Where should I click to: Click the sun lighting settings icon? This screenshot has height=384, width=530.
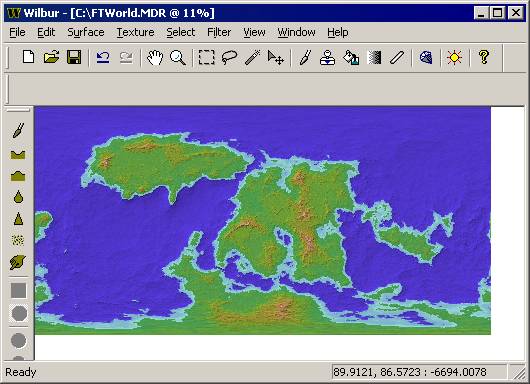454,57
